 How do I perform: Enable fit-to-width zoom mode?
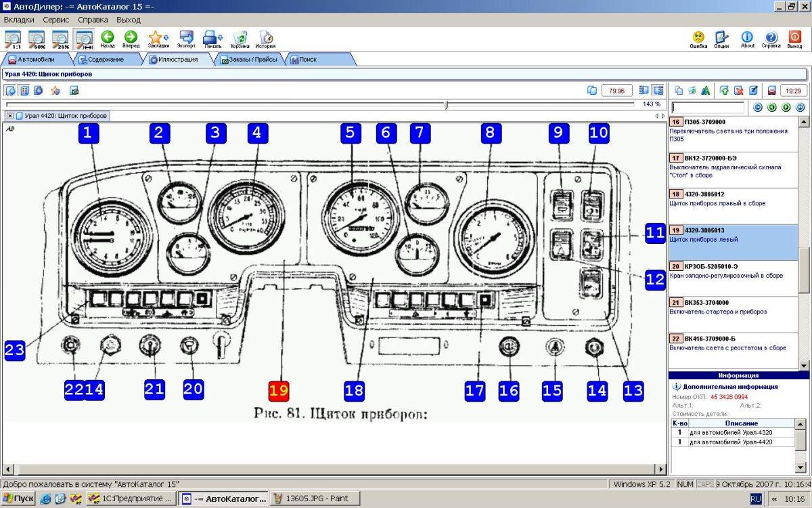pos(85,39)
